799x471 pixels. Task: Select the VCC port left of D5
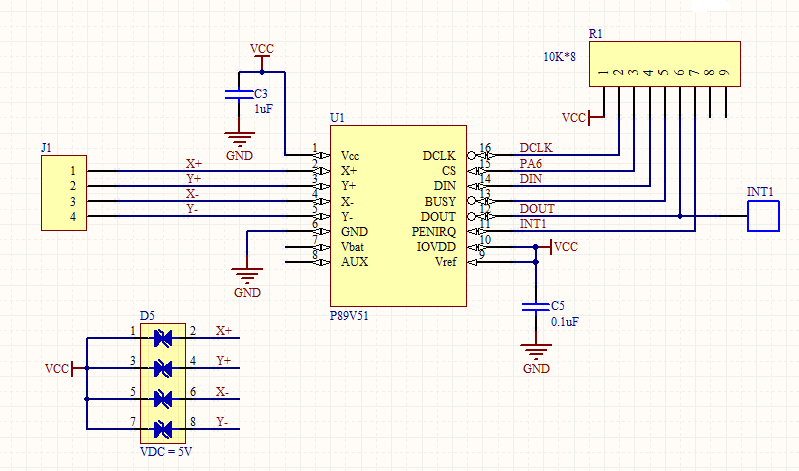(x=59, y=368)
